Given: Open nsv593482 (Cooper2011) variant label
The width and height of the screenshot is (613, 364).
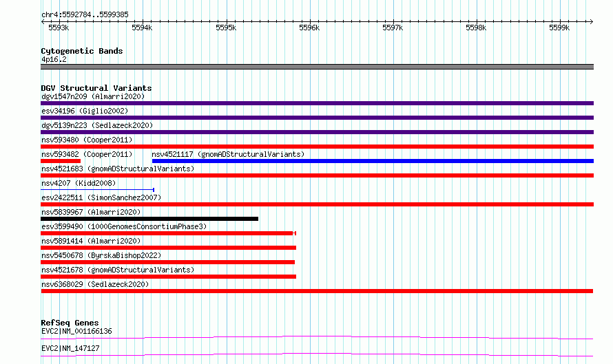Looking at the screenshot, I should (87, 154).
